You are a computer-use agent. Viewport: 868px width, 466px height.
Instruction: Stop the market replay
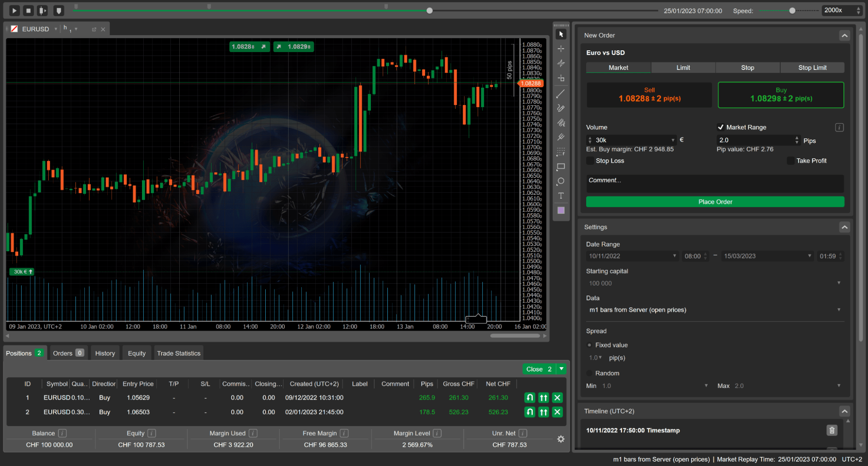[x=29, y=10]
